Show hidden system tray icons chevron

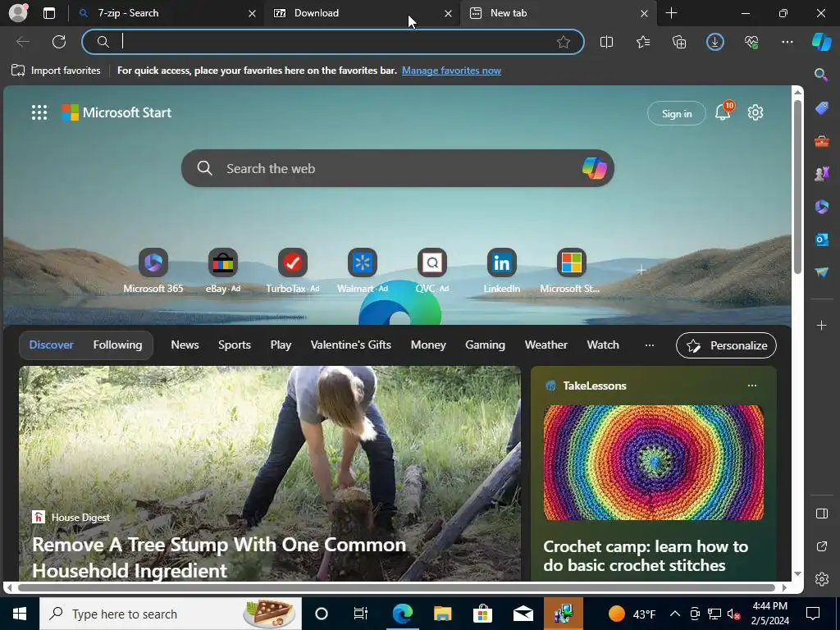675,614
